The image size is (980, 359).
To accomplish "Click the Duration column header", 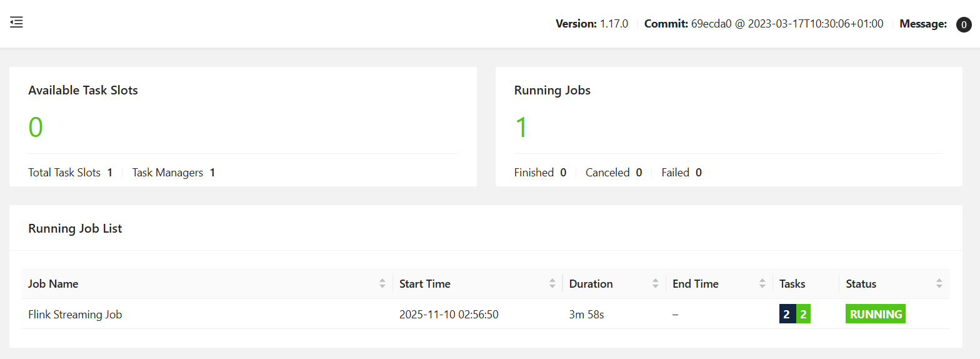I will coord(591,284).
